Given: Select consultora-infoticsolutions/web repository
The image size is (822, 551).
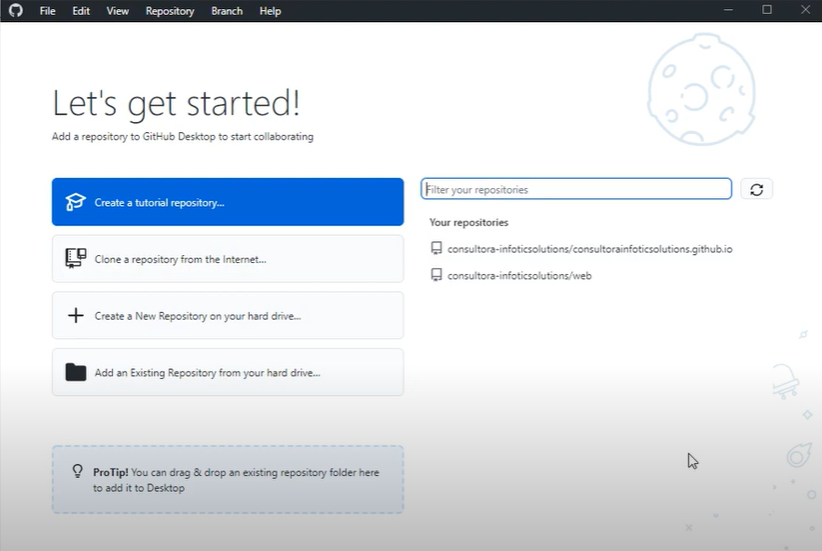Looking at the screenshot, I should tap(519, 275).
